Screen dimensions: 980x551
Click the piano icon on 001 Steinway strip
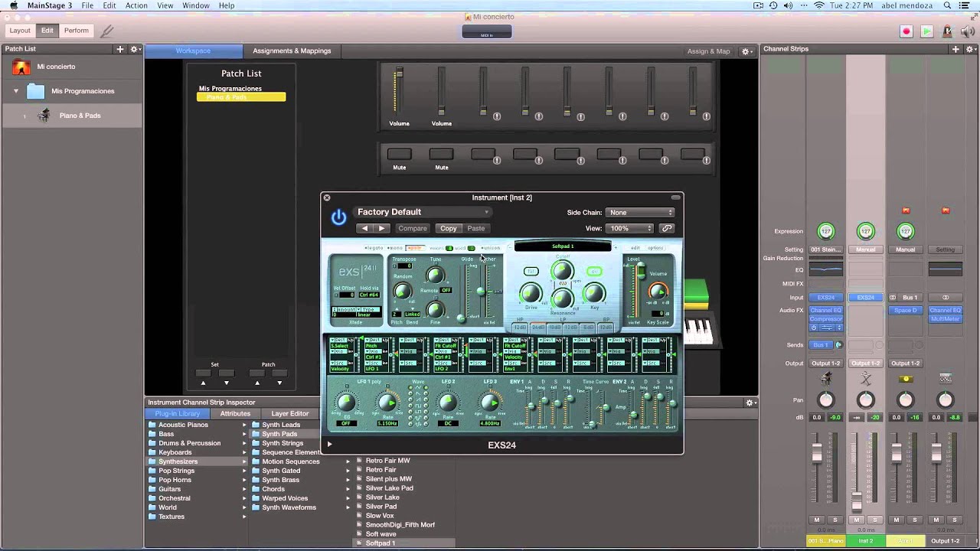826,379
